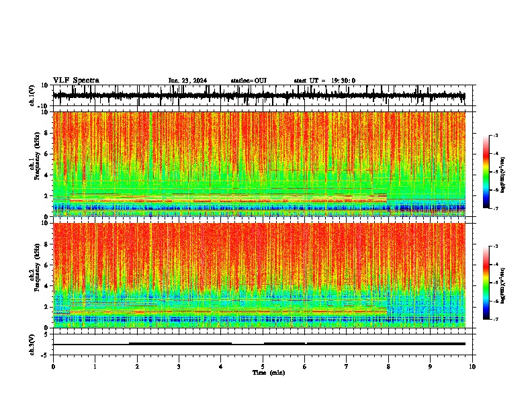Click time axis tick label '5'
The height and width of the screenshot is (411, 532).
point(263,367)
